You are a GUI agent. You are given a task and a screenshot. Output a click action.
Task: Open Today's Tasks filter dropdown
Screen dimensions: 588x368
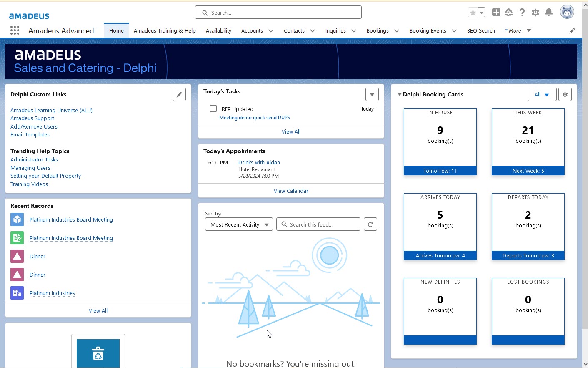pos(372,94)
